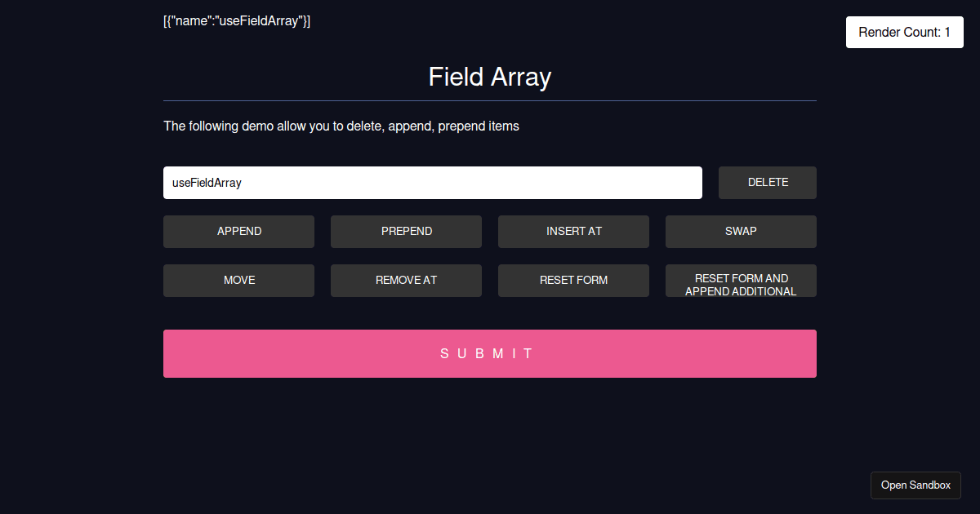The width and height of the screenshot is (980, 514).
Task: Click the Field Array page heading
Action: tap(489, 77)
